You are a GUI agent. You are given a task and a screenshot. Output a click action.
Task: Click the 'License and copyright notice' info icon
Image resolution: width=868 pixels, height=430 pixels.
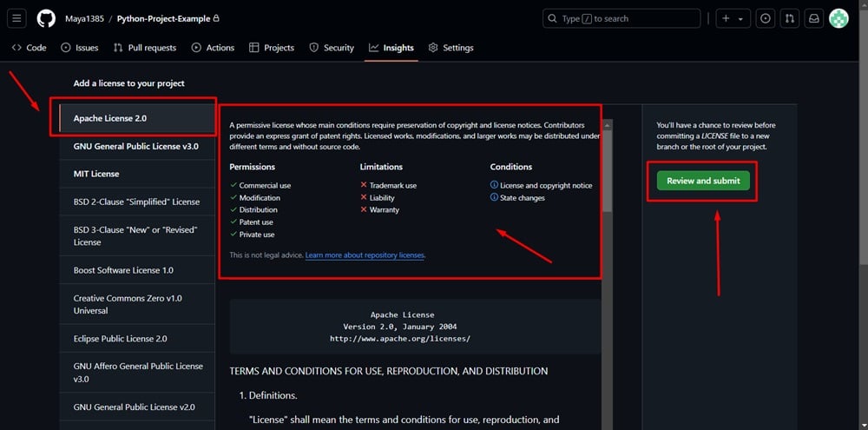click(x=495, y=184)
